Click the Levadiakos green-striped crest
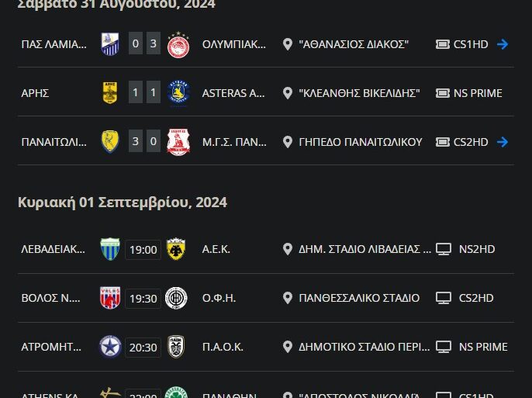Viewport: 532px width, 398px height. (110, 249)
